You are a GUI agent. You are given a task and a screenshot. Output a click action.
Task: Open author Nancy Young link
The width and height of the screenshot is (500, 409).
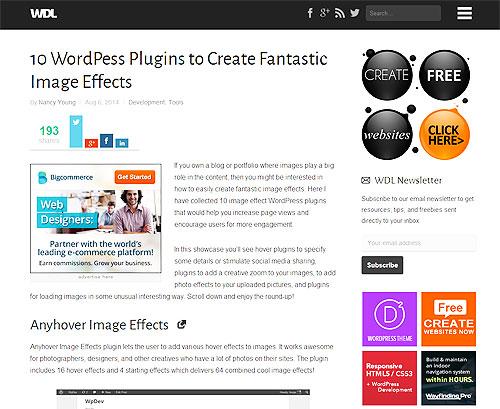pyautogui.click(x=57, y=102)
